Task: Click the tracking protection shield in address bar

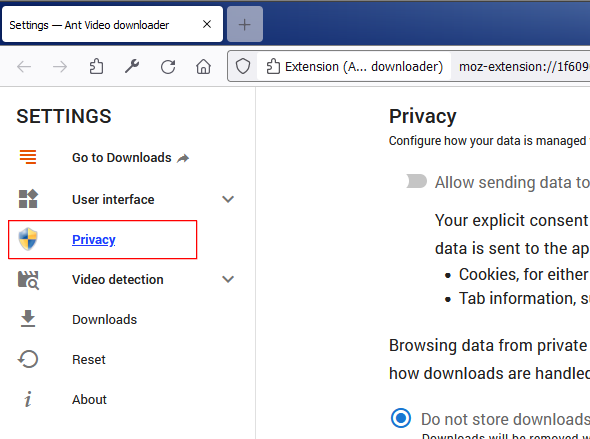Action: click(243, 66)
